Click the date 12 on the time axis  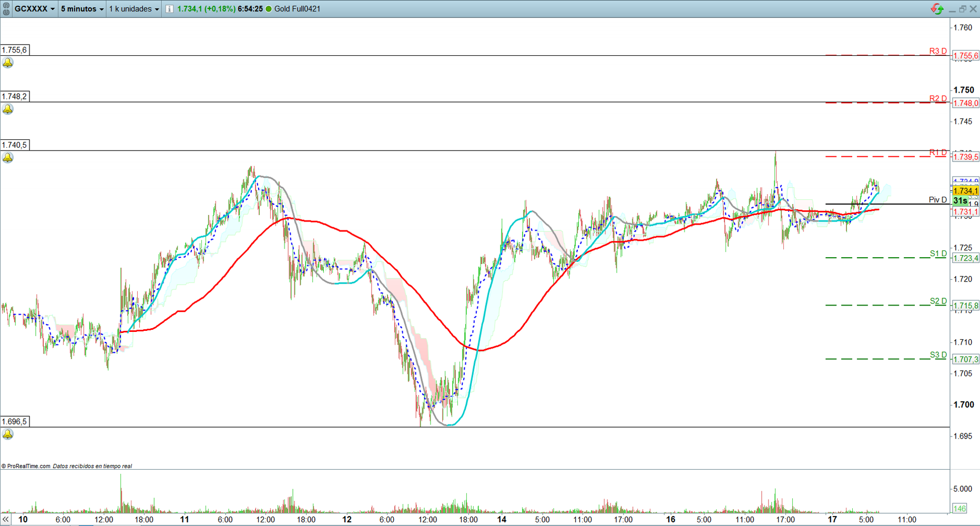[347, 520]
